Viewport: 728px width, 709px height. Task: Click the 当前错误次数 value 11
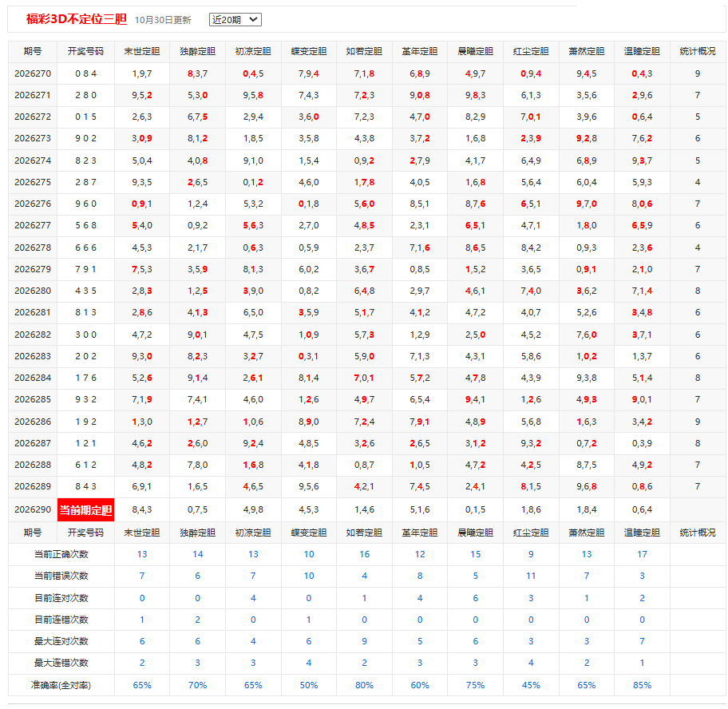531,576
